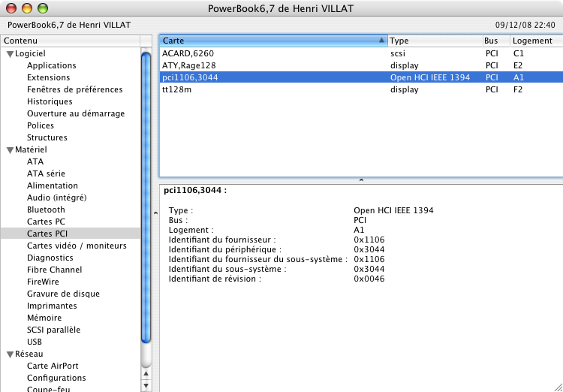The width and height of the screenshot is (563, 392).
Task: Click the horizontal split pane handle
Action: [x=361, y=180]
